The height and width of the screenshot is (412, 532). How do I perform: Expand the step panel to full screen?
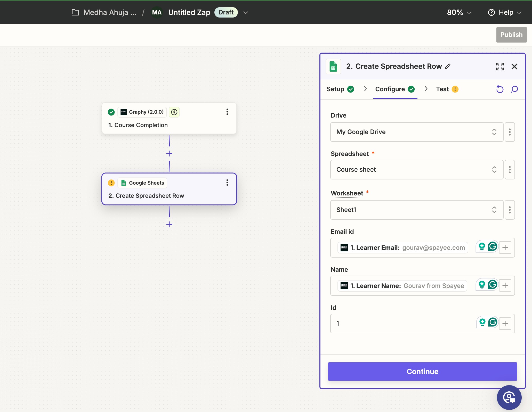(x=500, y=67)
